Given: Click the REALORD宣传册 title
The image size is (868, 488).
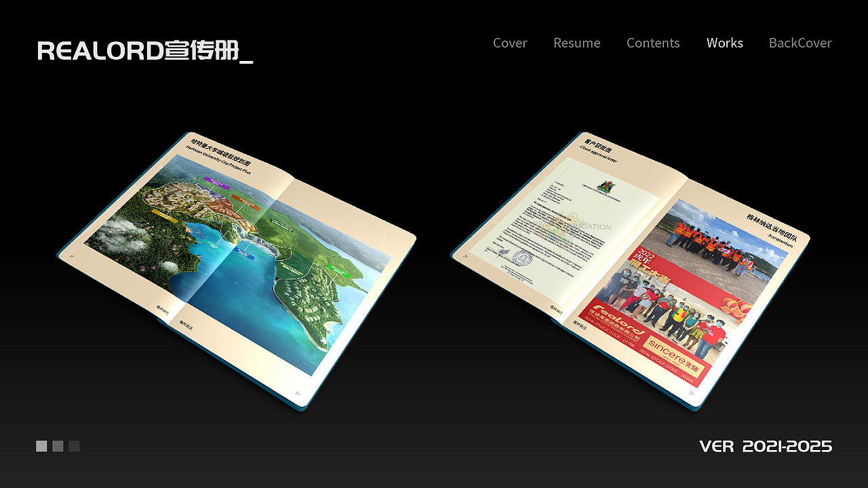Looking at the screenshot, I should [145, 51].
